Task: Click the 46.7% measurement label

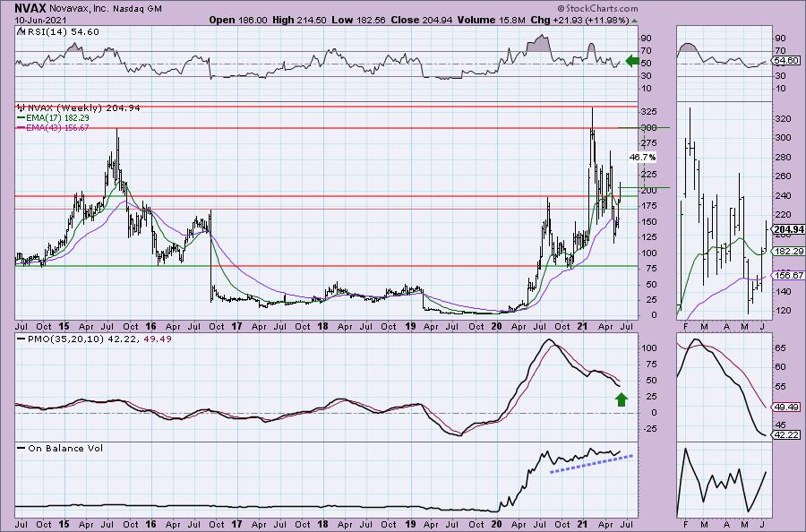Action: [x=642, y=157]
